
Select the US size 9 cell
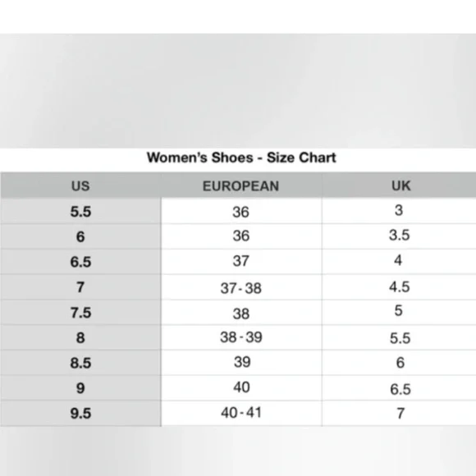[x=80, y=388]
